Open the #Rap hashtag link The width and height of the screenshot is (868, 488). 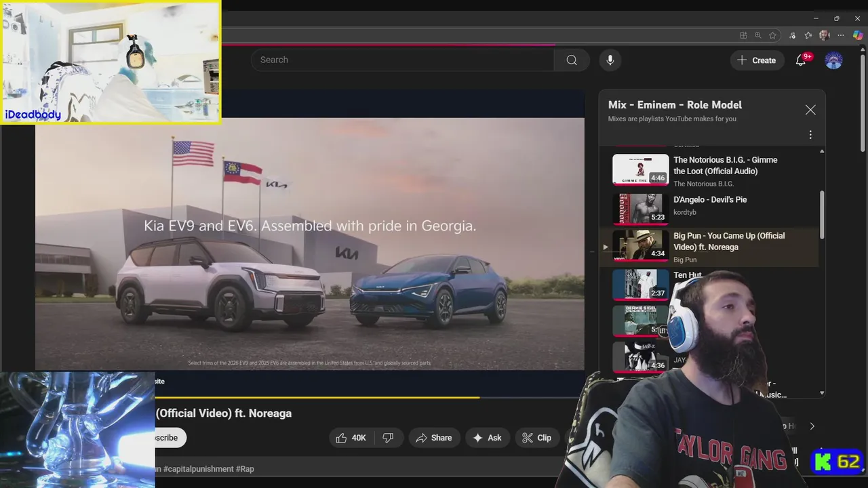(245, 469)
